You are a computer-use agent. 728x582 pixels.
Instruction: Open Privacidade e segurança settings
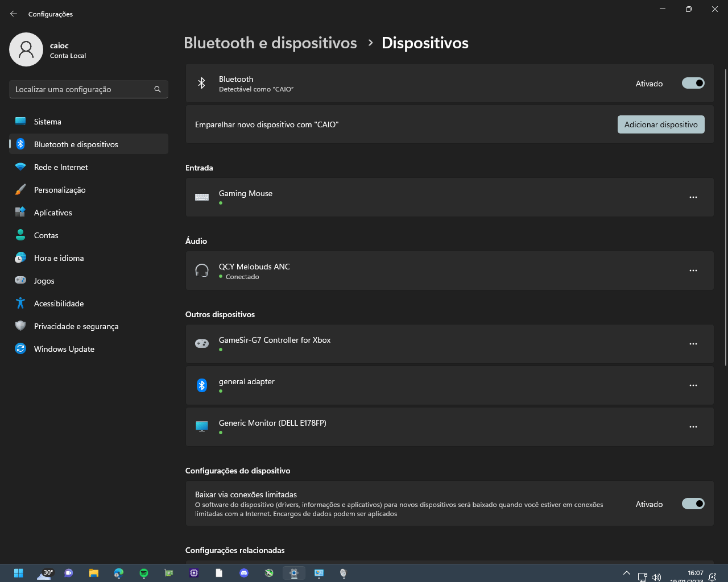pyautogui.click(x=89, y=326)
